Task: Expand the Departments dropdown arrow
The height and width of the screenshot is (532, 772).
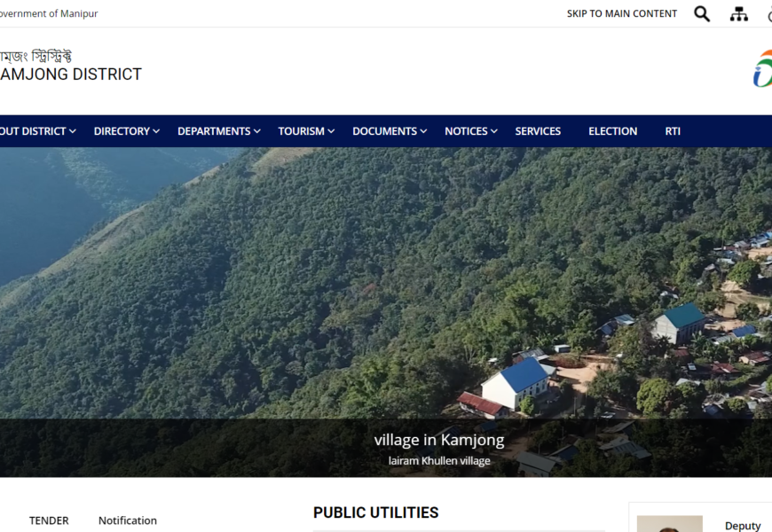Action: tap(257, 131)
